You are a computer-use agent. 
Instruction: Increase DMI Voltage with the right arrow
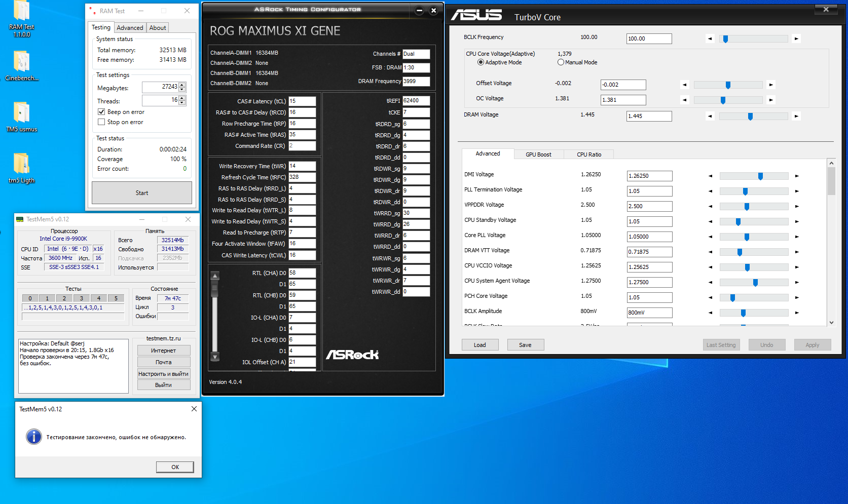tap(797, 176)
